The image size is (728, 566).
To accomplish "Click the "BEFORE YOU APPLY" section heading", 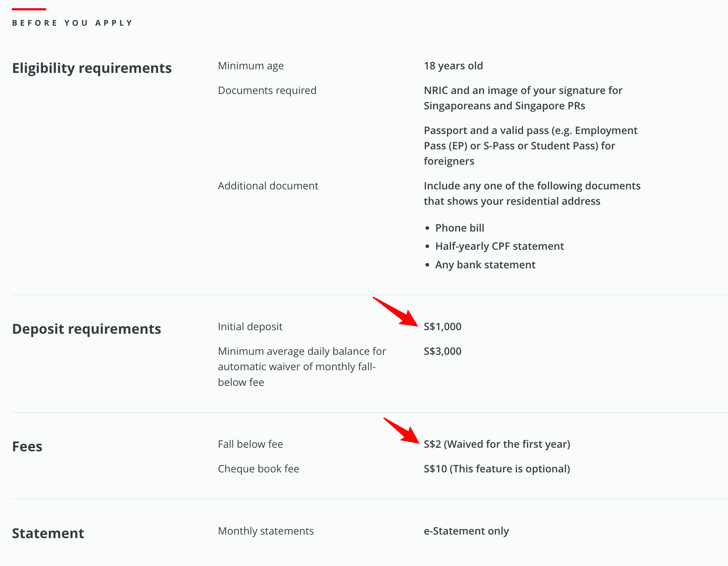I will point(73,23).
